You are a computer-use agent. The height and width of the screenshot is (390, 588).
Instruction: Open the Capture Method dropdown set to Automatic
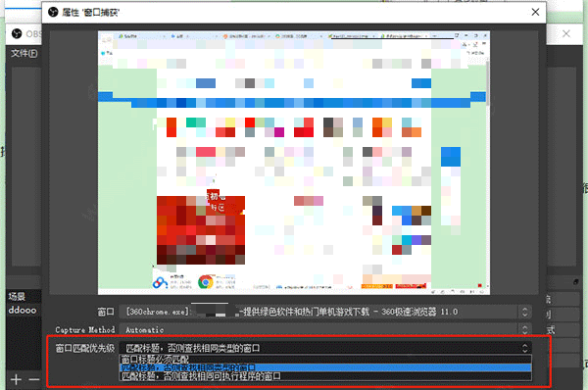(x=324, y=330)
